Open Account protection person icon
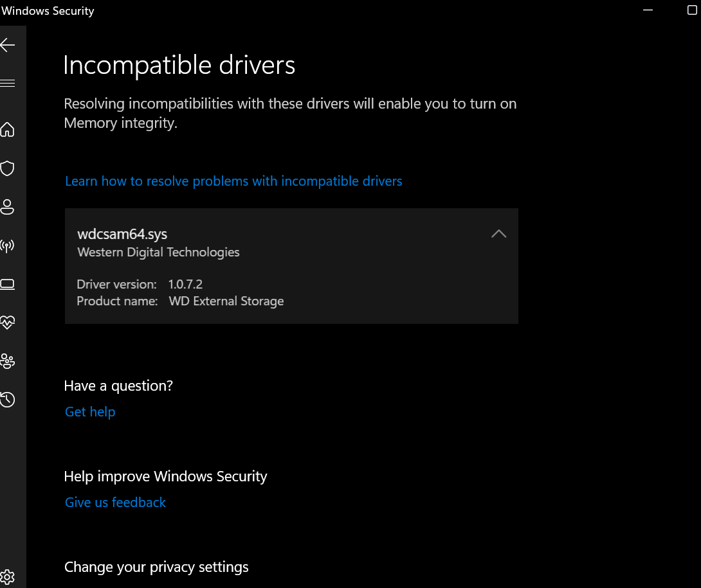 [x=8, y=207]
